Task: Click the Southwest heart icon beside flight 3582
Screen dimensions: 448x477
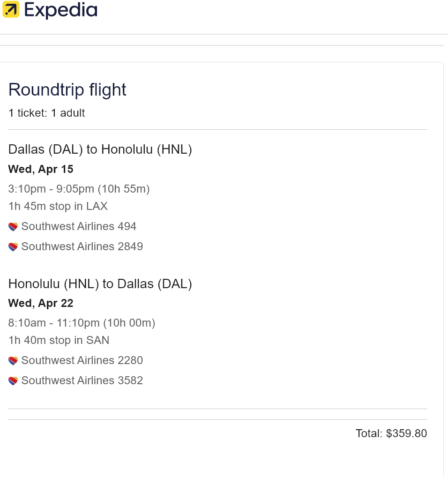Action: (x=13, y=381)
